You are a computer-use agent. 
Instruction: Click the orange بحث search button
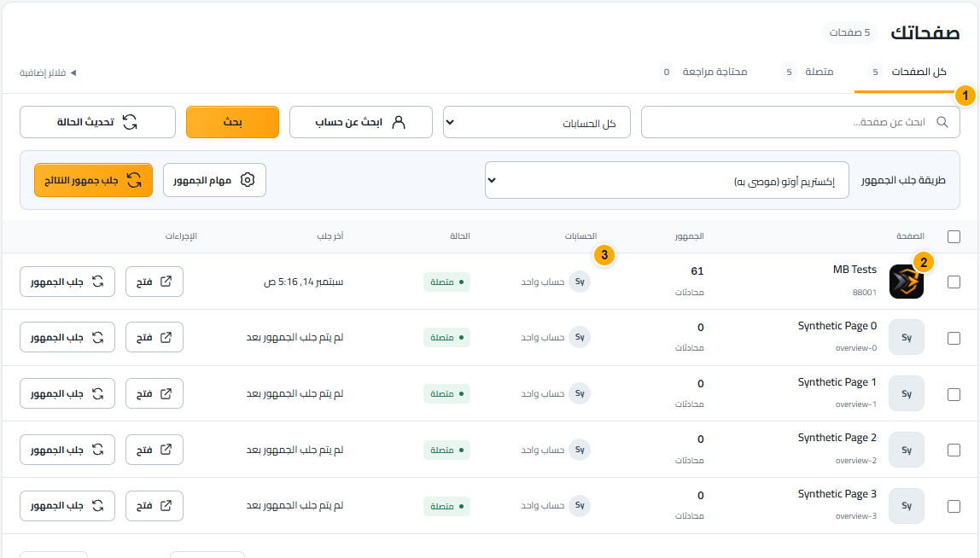click(232, 122)
